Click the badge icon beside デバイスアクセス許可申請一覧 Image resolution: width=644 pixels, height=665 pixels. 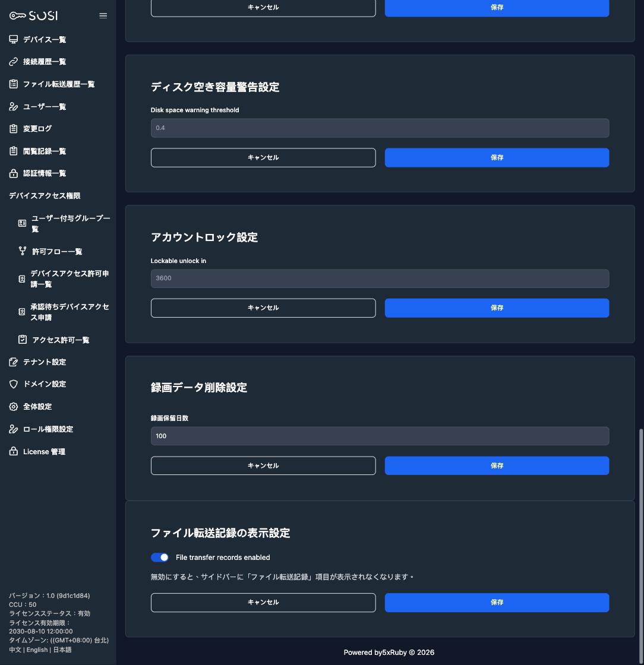point(21,278)
